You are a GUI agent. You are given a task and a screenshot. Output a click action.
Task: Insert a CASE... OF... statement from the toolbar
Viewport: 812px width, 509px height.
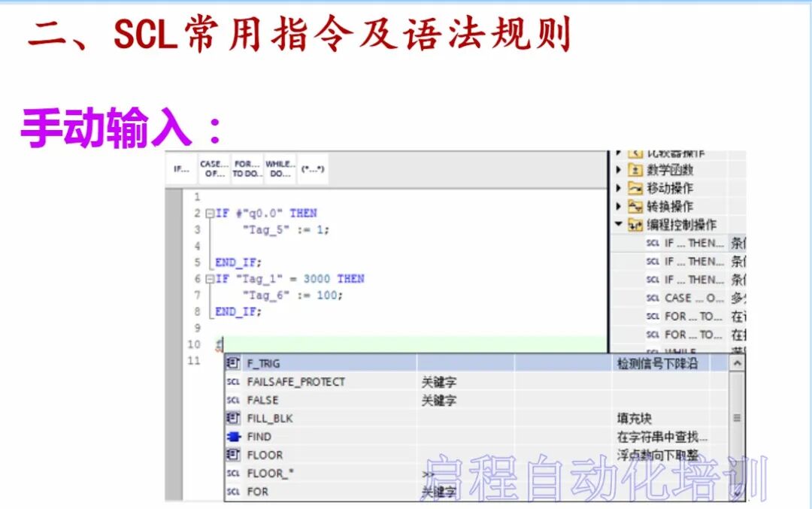coord(214,169)
